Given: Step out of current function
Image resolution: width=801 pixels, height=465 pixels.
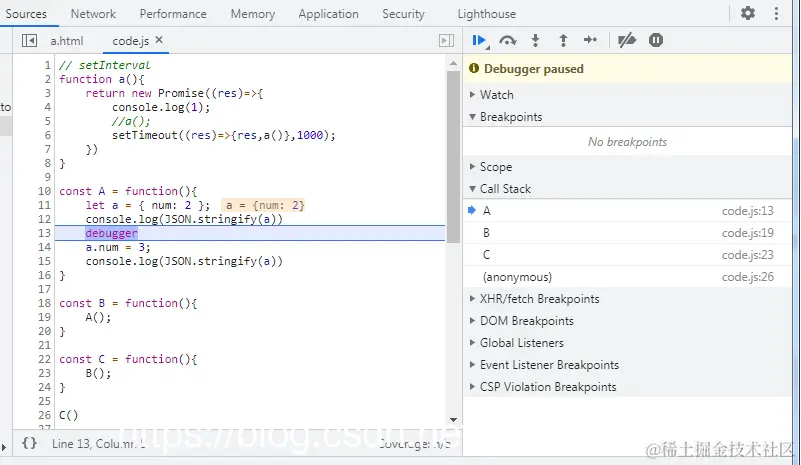Looking at the screenshot, I should tap(563, 40).
